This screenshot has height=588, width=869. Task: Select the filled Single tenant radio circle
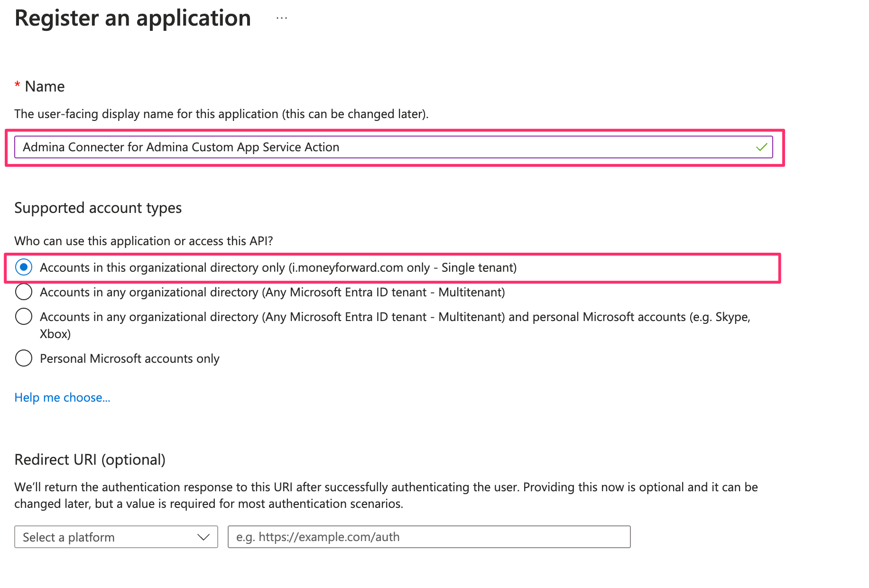(24, 267)
